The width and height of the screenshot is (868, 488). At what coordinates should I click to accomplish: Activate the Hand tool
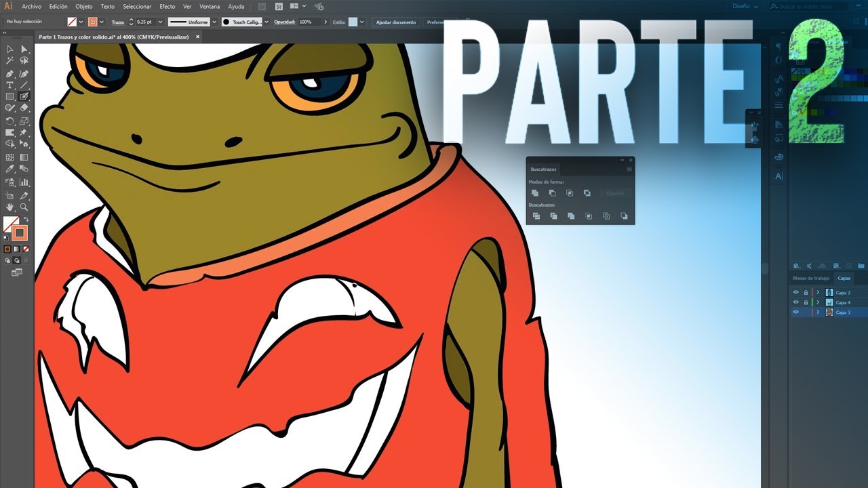click(x=10, y=207)
